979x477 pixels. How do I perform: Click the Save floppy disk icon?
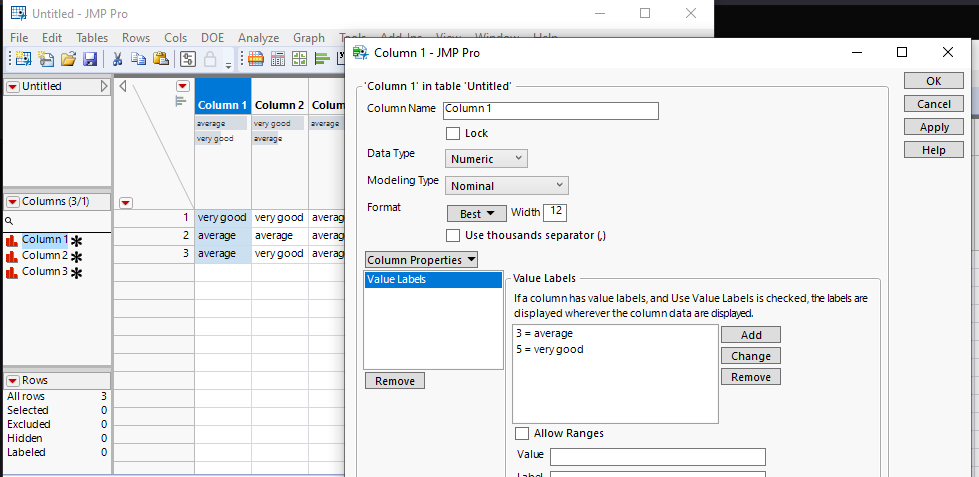click(x=89, y=60)
